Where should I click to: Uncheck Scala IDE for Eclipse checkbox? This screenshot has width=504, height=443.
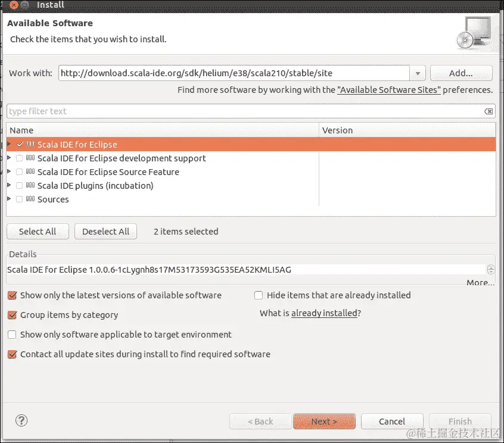coord(20,144)
